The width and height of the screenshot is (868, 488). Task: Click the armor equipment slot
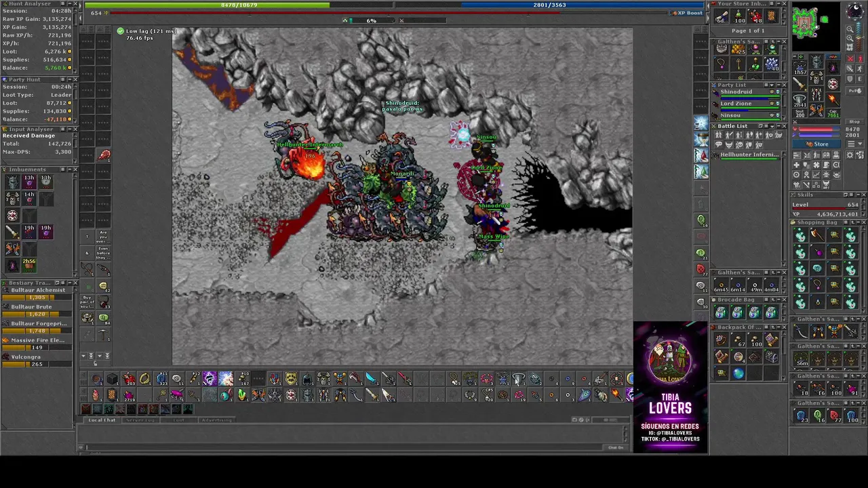816,77
